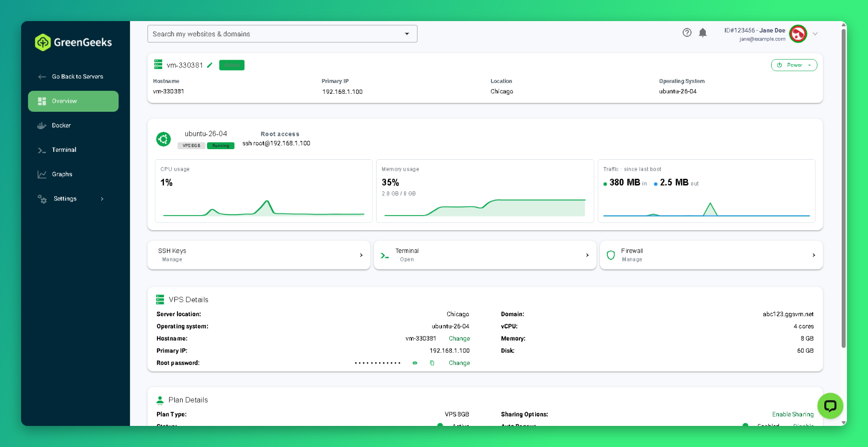Image resolution: width=868 pixels, height=447 pixels.
Task: Click the Running status badge
Action: pyautogui.click(x=221, y=146)
